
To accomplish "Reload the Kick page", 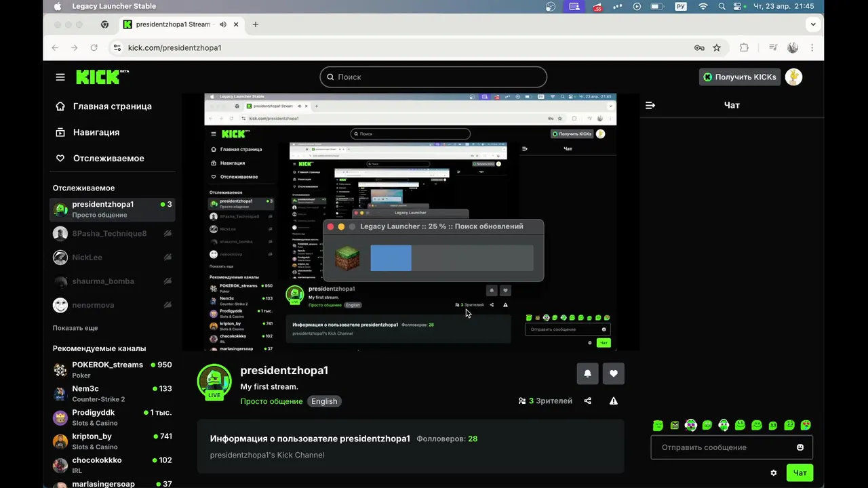I will (94, 47).
